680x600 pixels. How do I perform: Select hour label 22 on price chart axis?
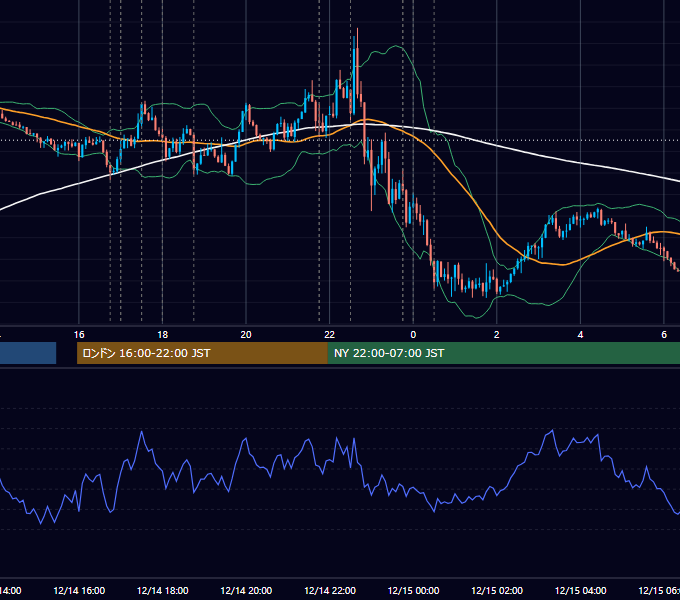coord(330,335)
